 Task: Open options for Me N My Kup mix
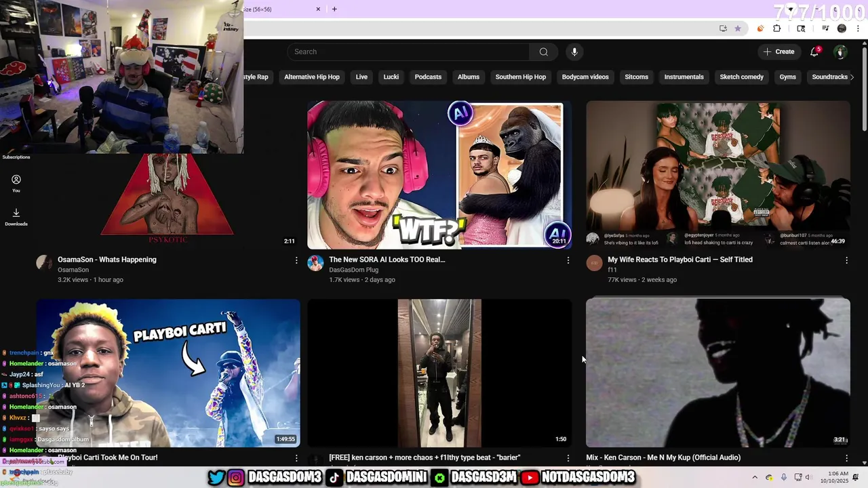846,458
